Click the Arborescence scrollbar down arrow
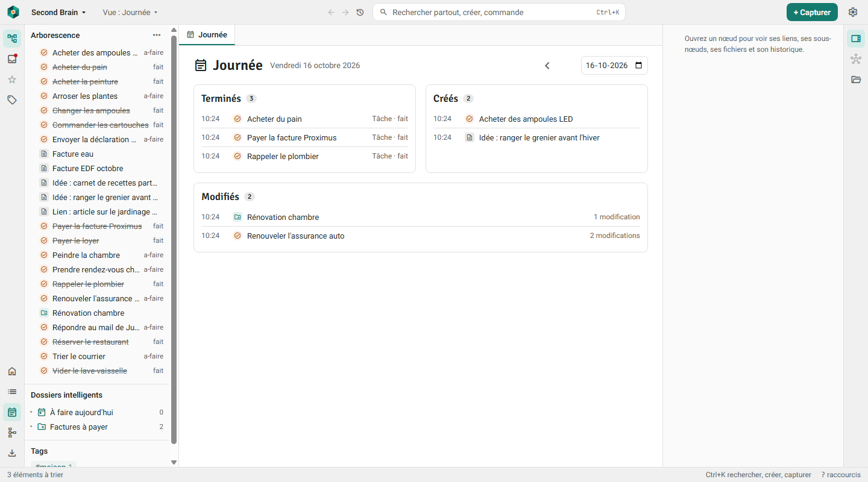 click(174, 462)
